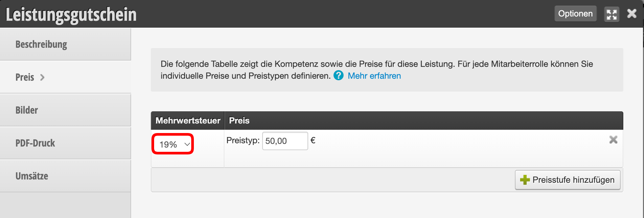Click the dropdown arrow beside 19%
The width and height of the screenshot is (644, 218).
tap(187, 144)
